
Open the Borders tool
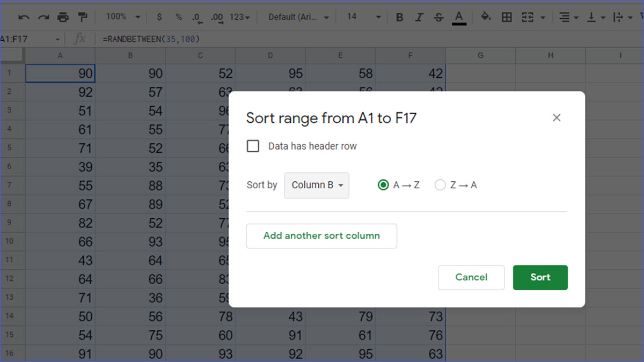[x=506, y=18]
